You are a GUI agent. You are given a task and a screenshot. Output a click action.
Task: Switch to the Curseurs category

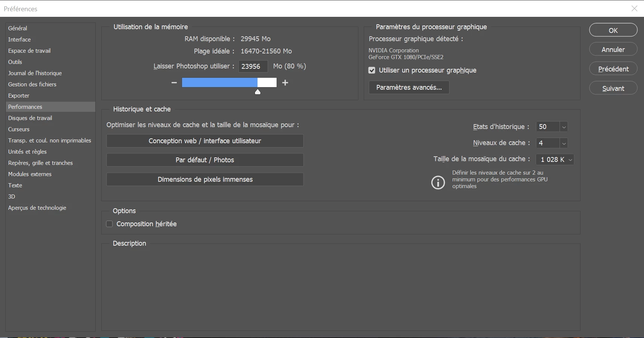click(x=50, y=129)
